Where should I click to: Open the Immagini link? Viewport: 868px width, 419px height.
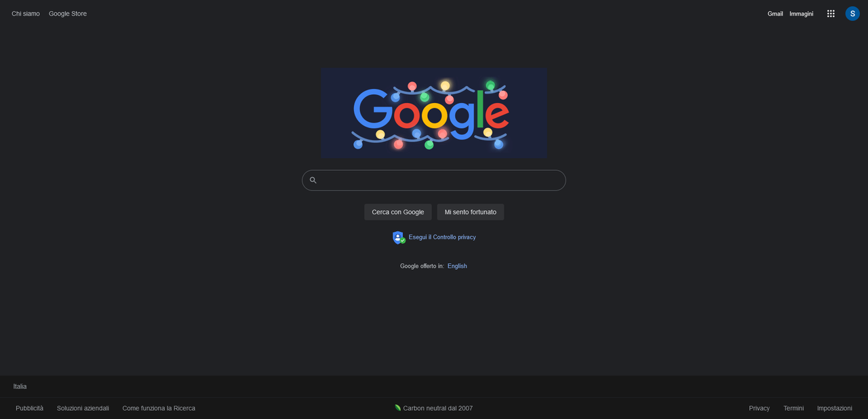(802, 14)
